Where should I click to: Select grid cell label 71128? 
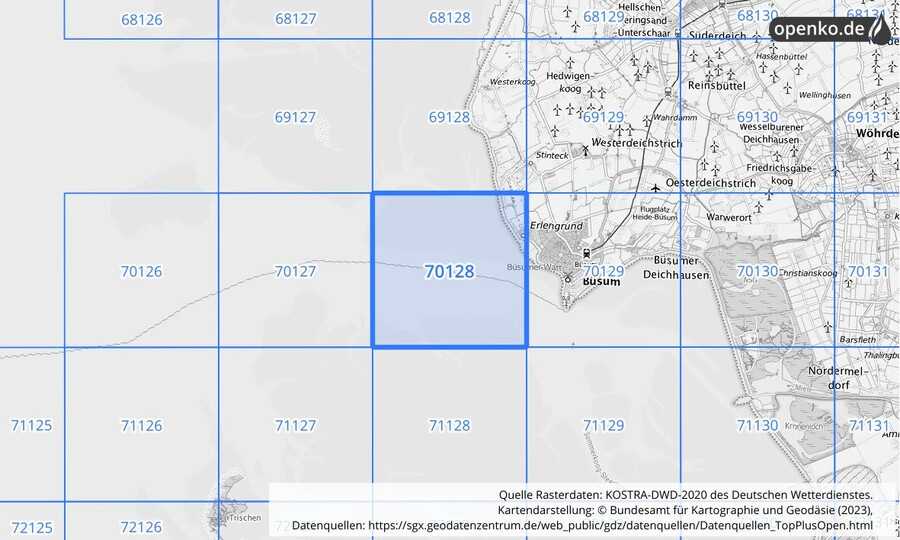[x=449, y=425]
